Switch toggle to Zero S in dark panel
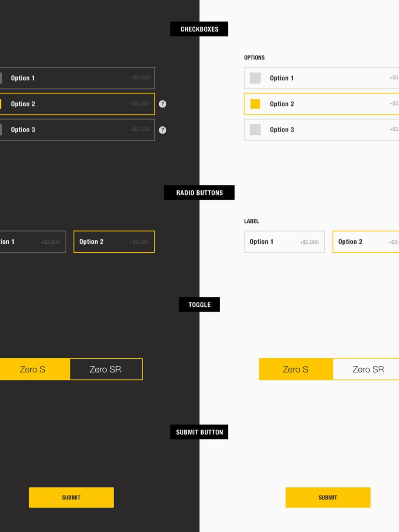The height and width of the screenshot is (532, 399). 35,369
